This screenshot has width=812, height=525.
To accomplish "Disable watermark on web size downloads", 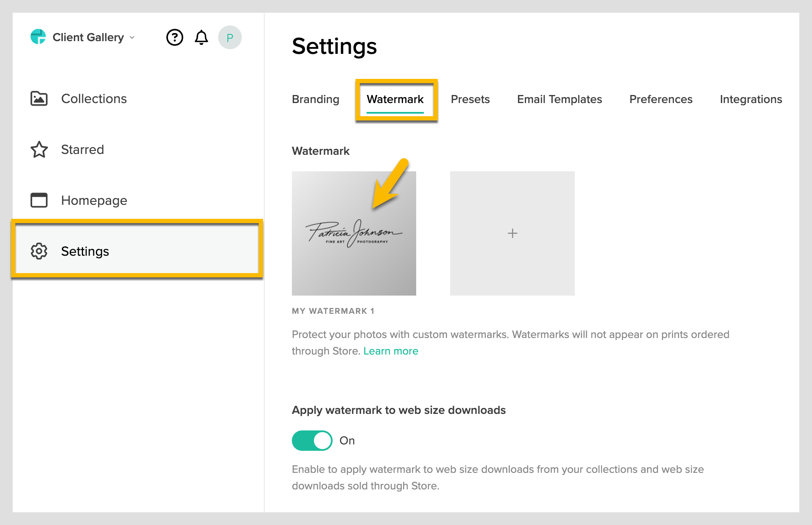I will 311,441.
